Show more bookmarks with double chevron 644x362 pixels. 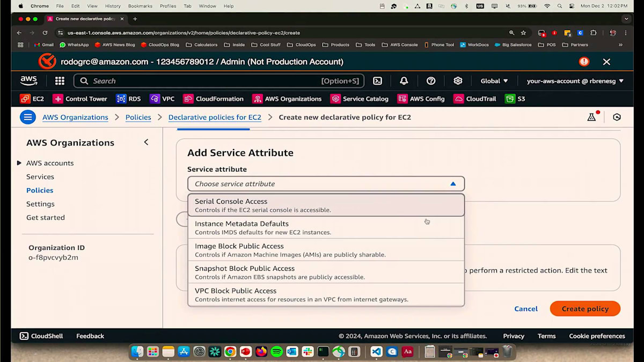[x=621, y=45]
